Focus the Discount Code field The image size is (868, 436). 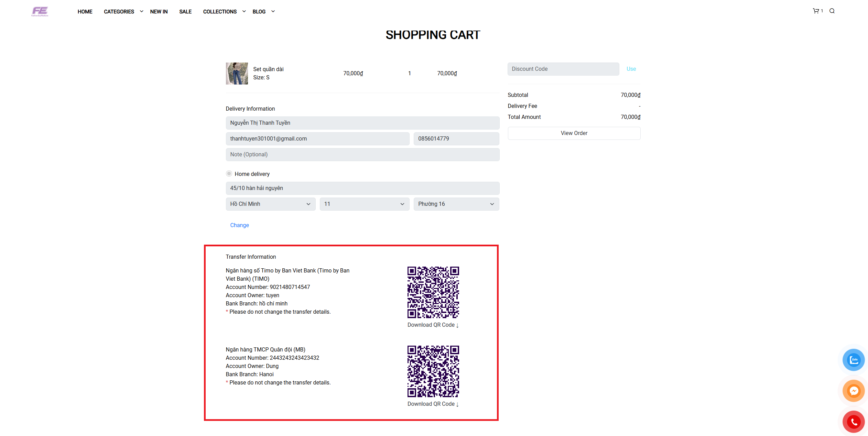click(563, 69)
